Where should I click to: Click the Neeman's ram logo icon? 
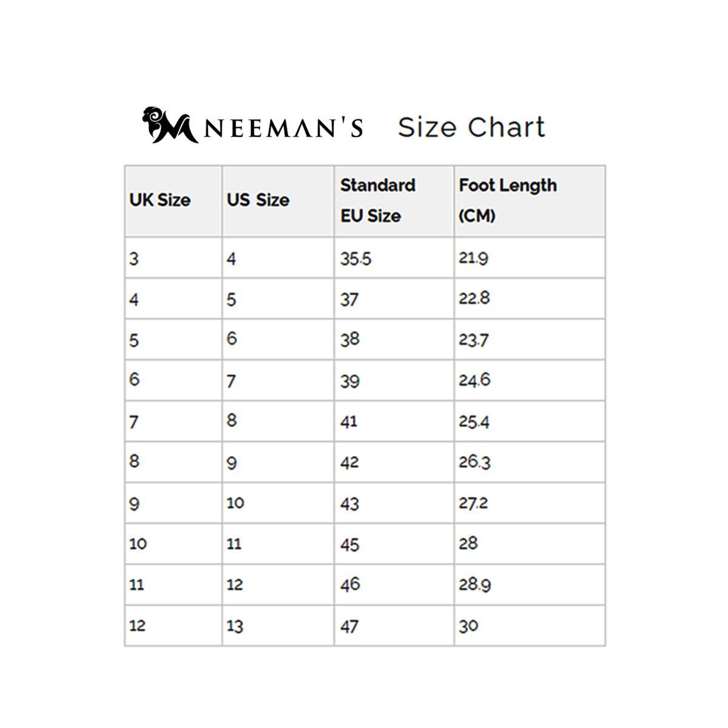click(x=166, y=126)
